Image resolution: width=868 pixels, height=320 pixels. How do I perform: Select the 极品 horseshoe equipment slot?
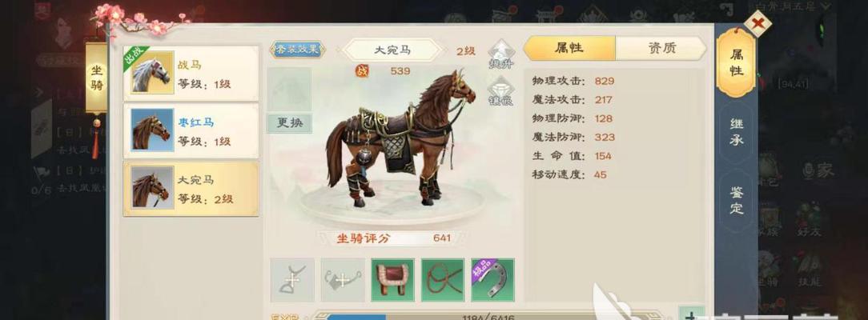tap(492, 280)
